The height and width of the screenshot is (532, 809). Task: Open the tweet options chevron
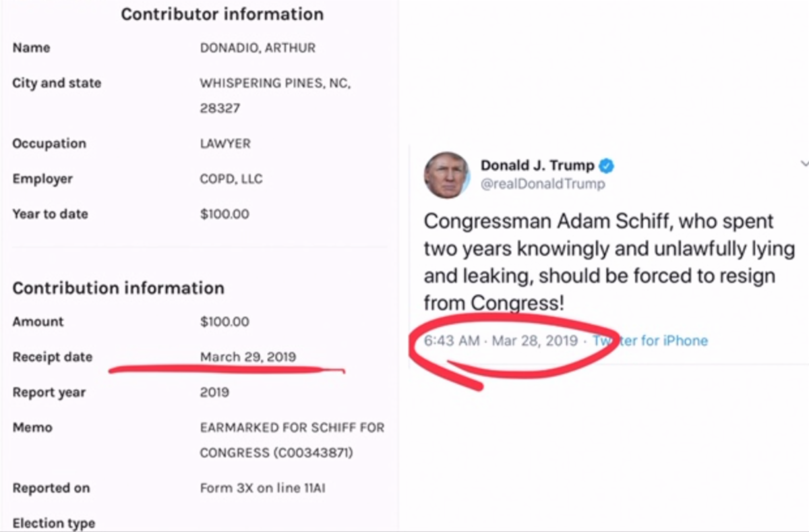click(x=804, y=164)
